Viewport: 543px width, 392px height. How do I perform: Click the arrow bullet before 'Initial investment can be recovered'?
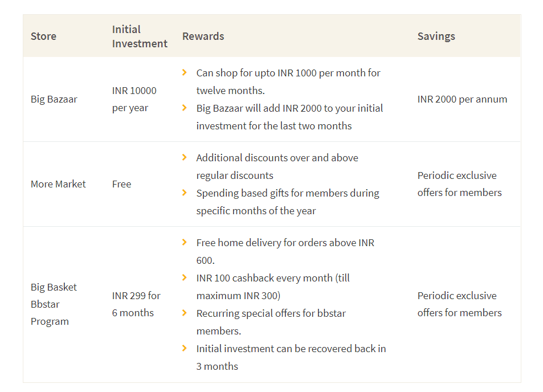pos(184,348)
